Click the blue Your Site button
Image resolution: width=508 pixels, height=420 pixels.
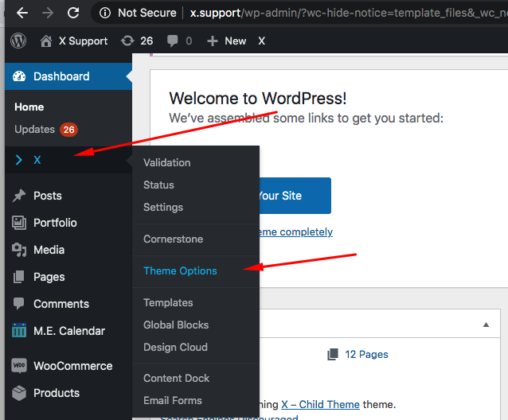295,196
